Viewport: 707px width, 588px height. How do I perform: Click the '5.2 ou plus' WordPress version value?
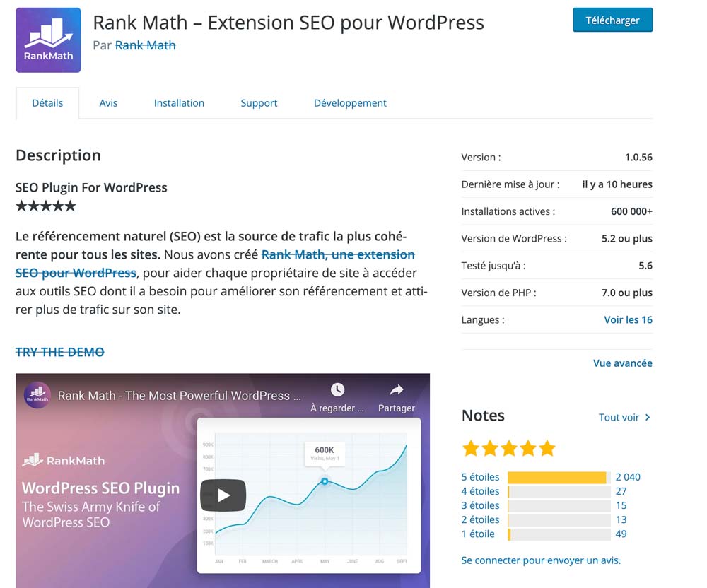pyautogui.click(x=626, y=238)
